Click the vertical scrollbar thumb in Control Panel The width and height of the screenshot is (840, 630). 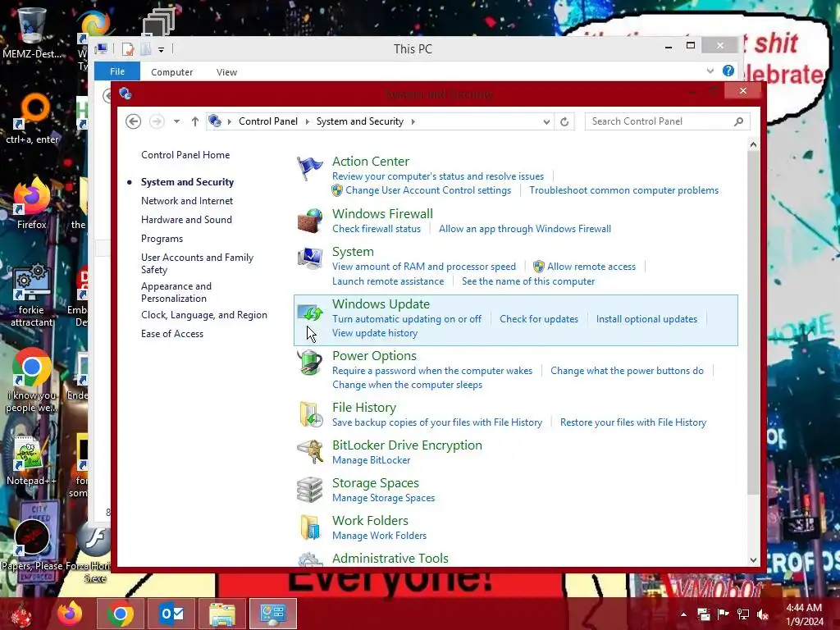pyautogui.click(x=753, y=323)
